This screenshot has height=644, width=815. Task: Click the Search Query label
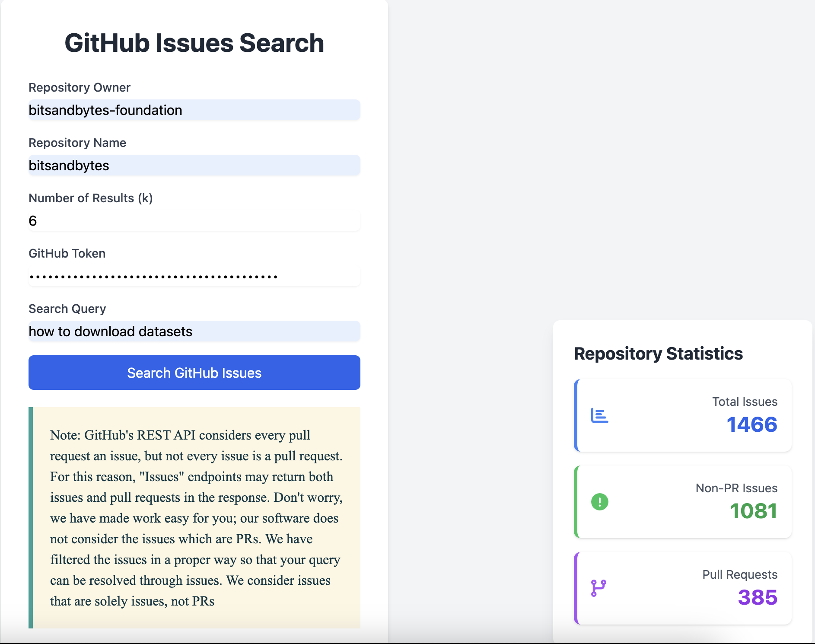tap(67, 309)
